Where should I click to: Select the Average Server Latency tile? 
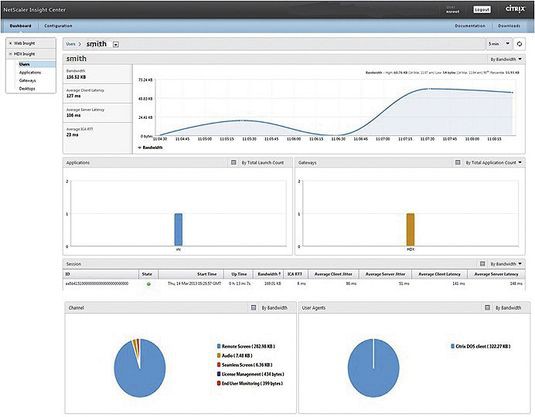98,113
